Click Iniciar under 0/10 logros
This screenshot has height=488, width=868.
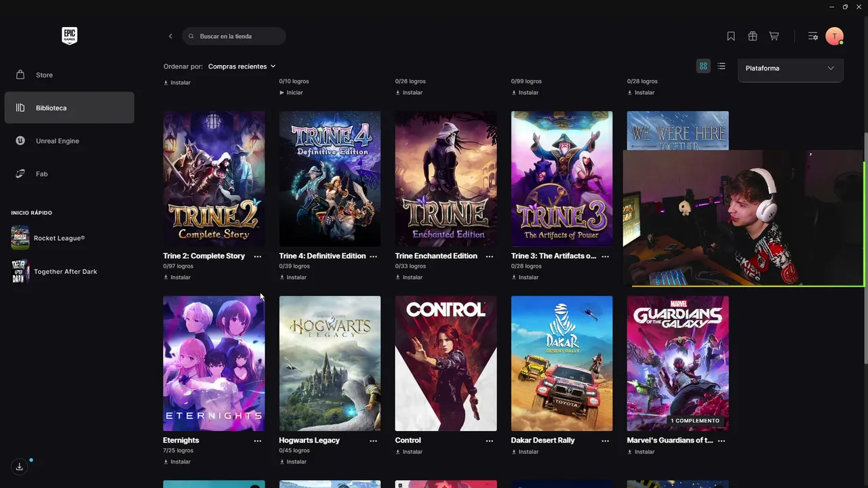[291, 92]
